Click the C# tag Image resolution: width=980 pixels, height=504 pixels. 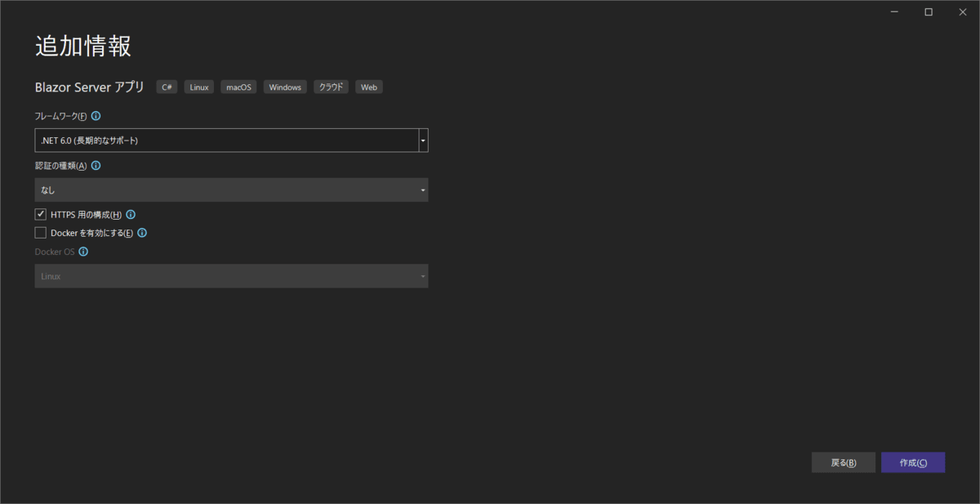coord(167,87)
